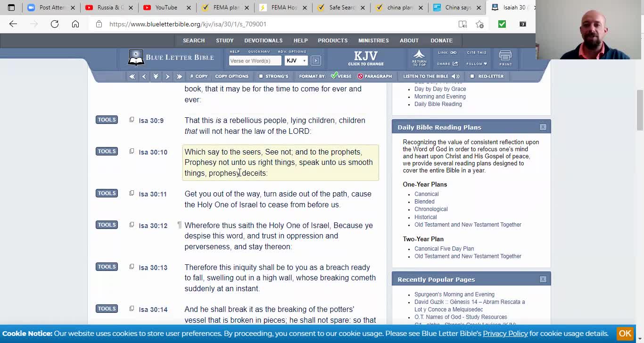
Task: Open Daily Bible Reading link
Action: [438, 104]
